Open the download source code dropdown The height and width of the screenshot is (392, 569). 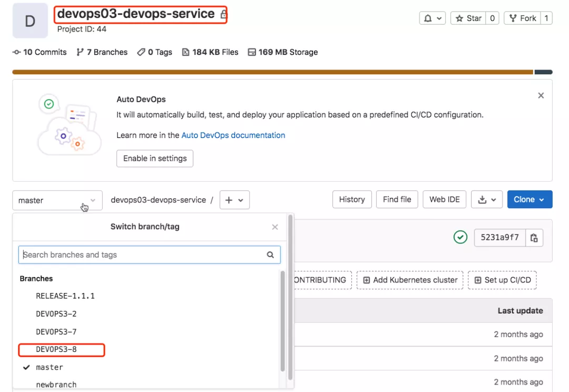pos(487,200)
